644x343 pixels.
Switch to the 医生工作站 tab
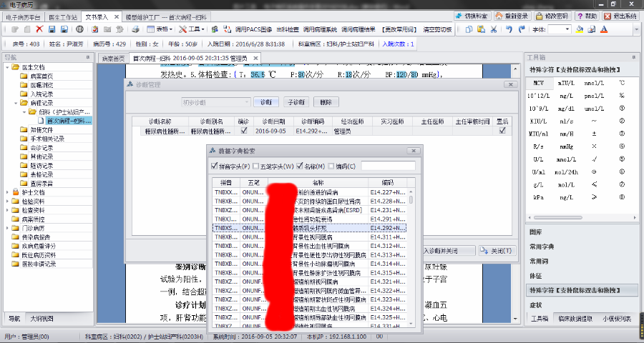(62, 17)
